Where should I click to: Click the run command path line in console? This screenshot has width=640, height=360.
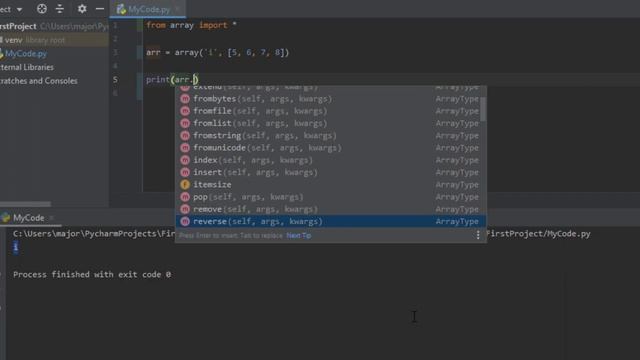click(302, 234)
